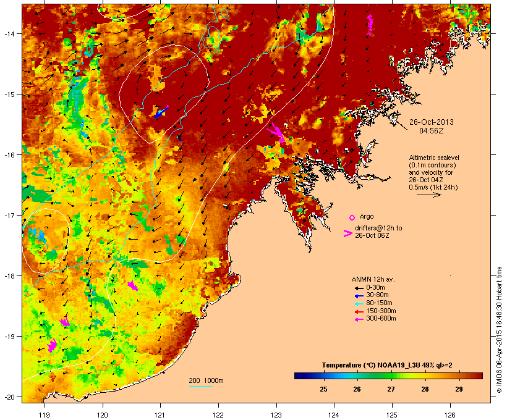Click the magenta 300-600m legend arrow

point(359,319)
